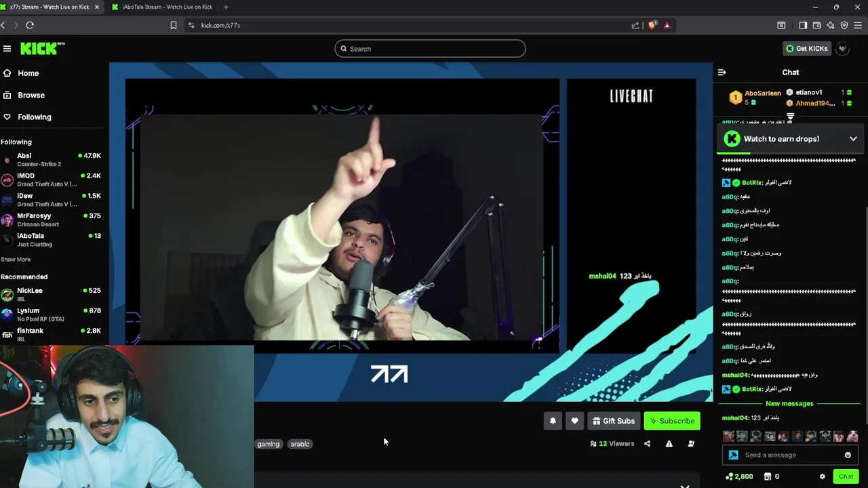Go back in browser history
The image size is (868, 488).
[x=3, y=25]
